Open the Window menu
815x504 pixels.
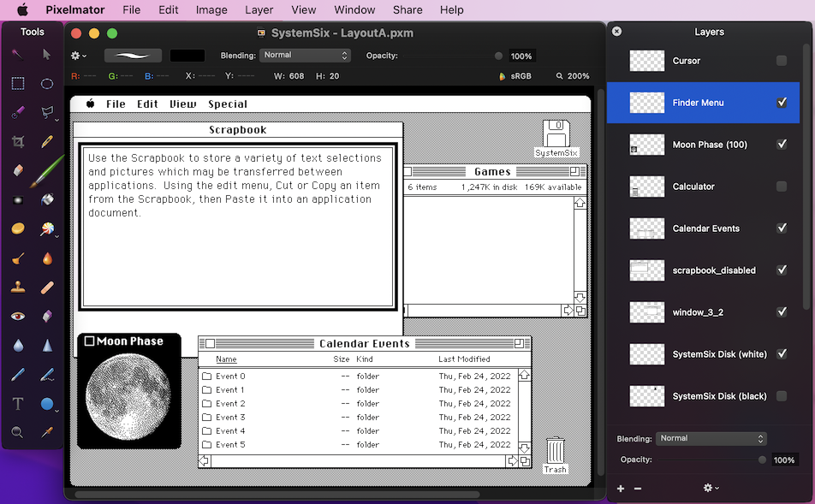[354, 10]
